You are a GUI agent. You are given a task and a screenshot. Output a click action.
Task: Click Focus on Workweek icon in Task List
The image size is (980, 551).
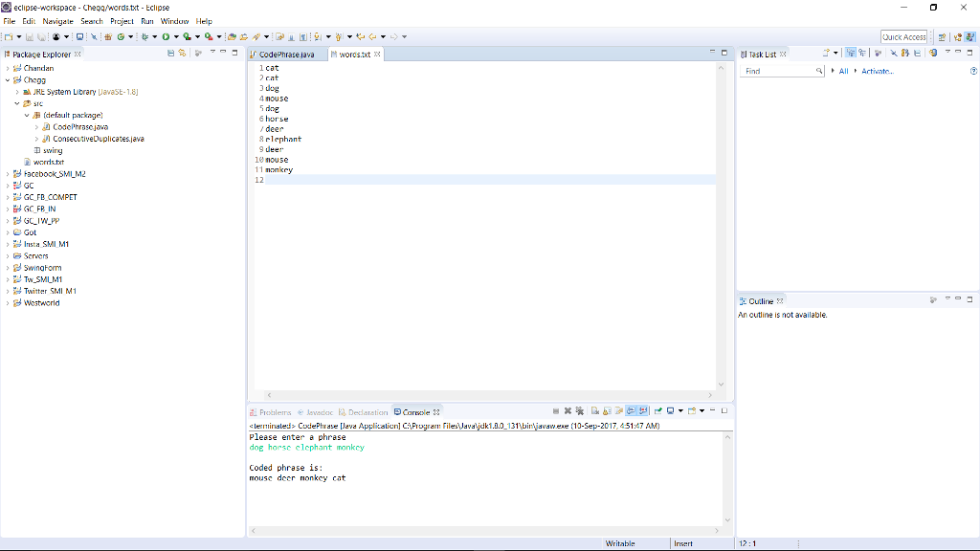(879, 54)
